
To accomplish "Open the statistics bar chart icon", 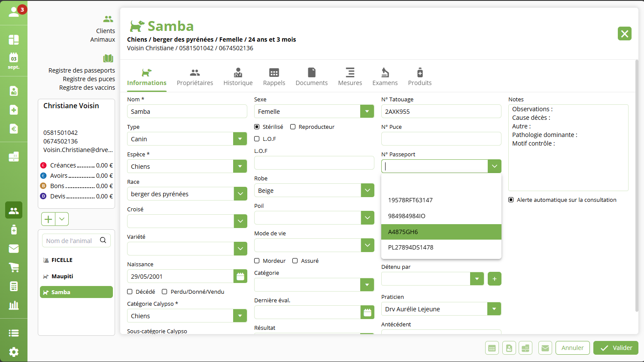I will [x=14, y=305].
